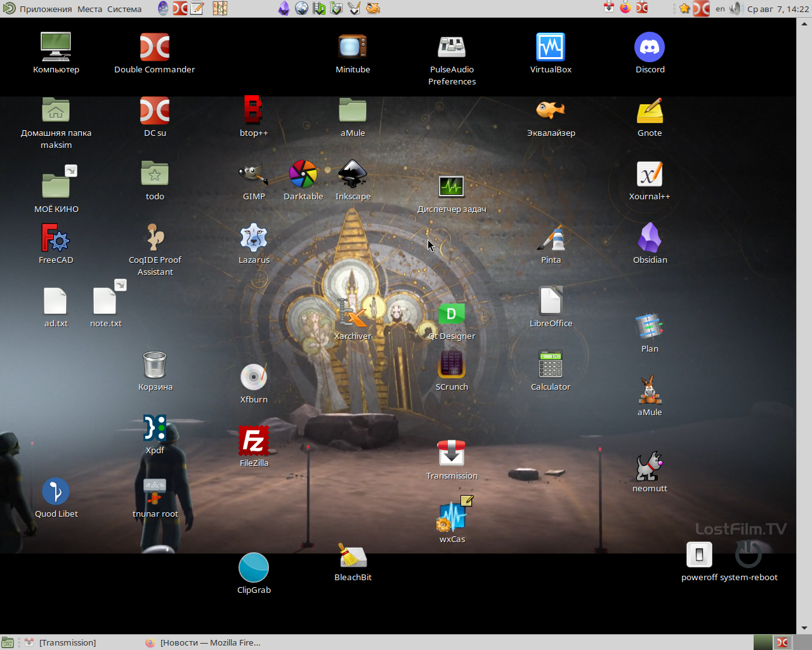
Task: Launch FileZilla from the desktop
Action: [254, 441]
